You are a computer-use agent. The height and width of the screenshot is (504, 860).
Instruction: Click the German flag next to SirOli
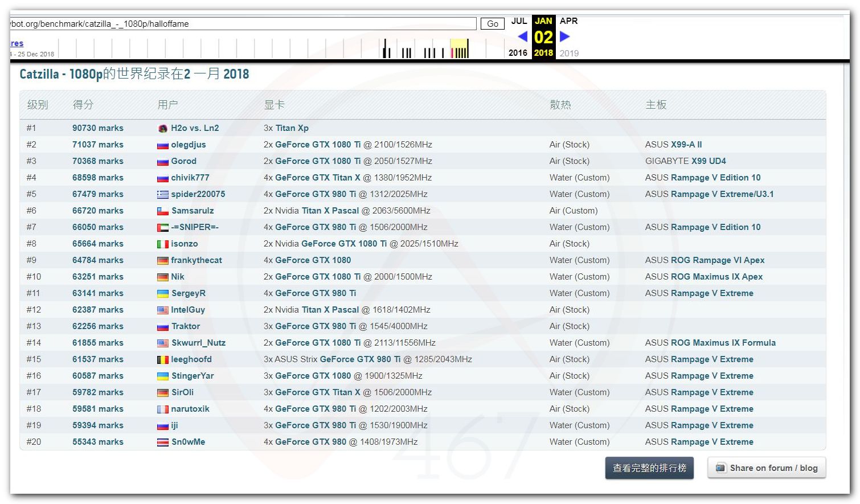click(163, 393)
